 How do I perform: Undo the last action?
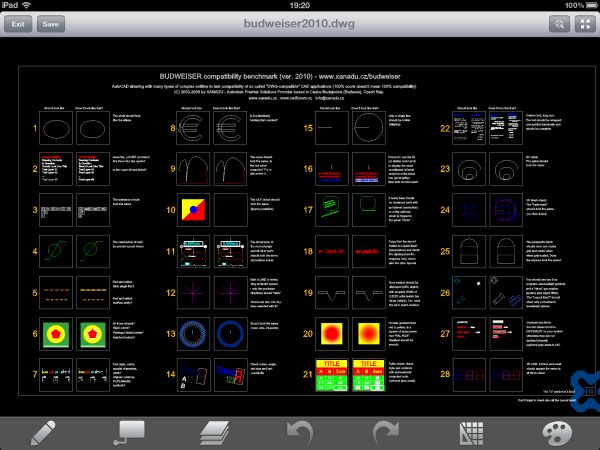[300, 433]
